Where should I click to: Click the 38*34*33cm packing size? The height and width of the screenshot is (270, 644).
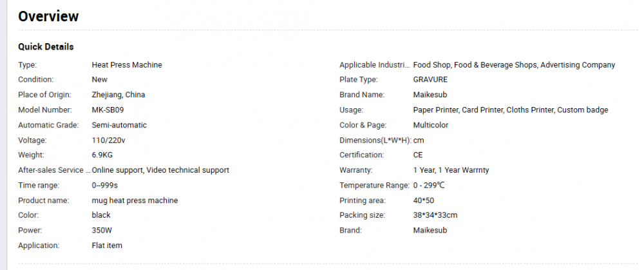point(435,215)
